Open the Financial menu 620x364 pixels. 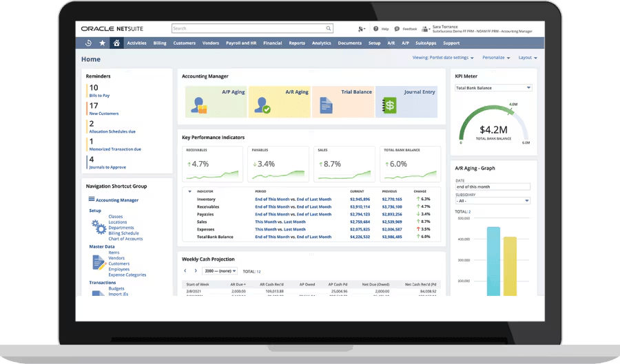point(272,43)
